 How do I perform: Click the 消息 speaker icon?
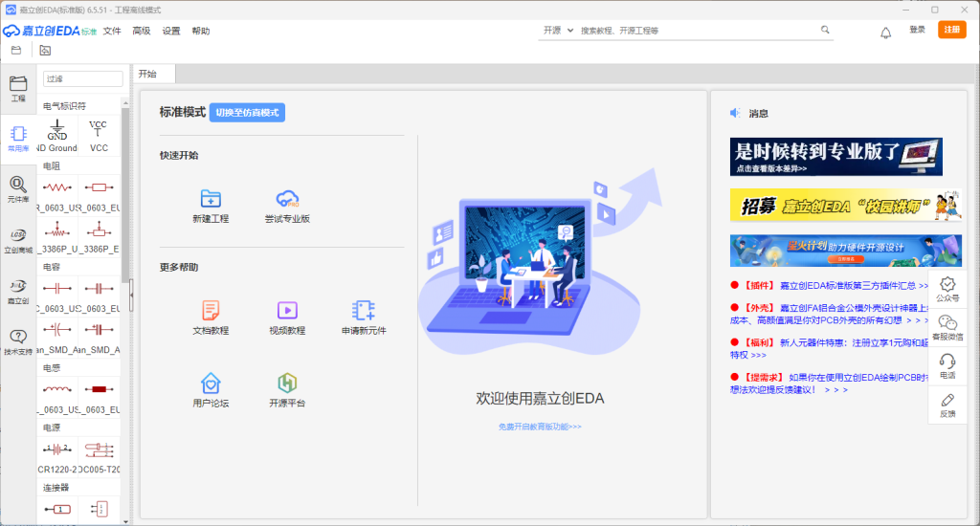click(736, 113)
